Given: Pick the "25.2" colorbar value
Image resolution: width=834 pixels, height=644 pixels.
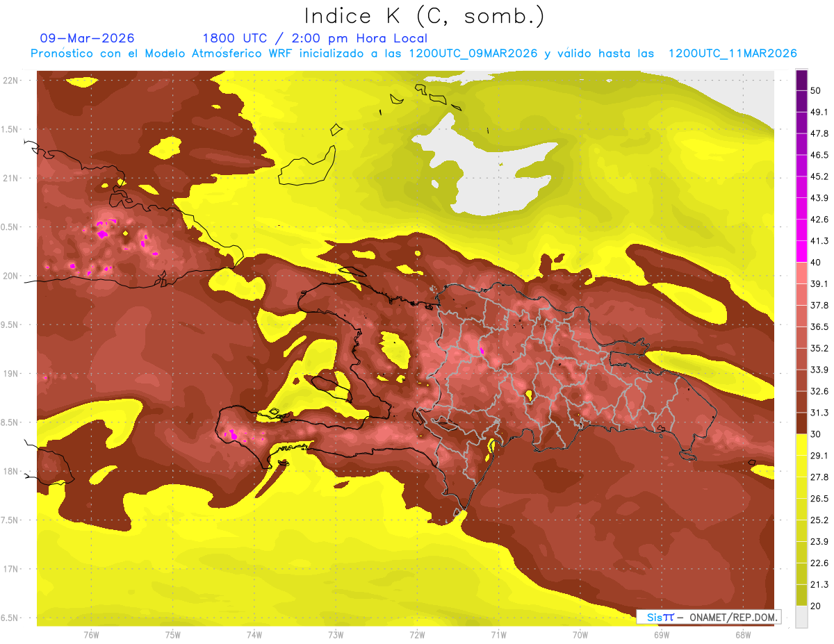Looking at the screenshot, I should 819,520.
